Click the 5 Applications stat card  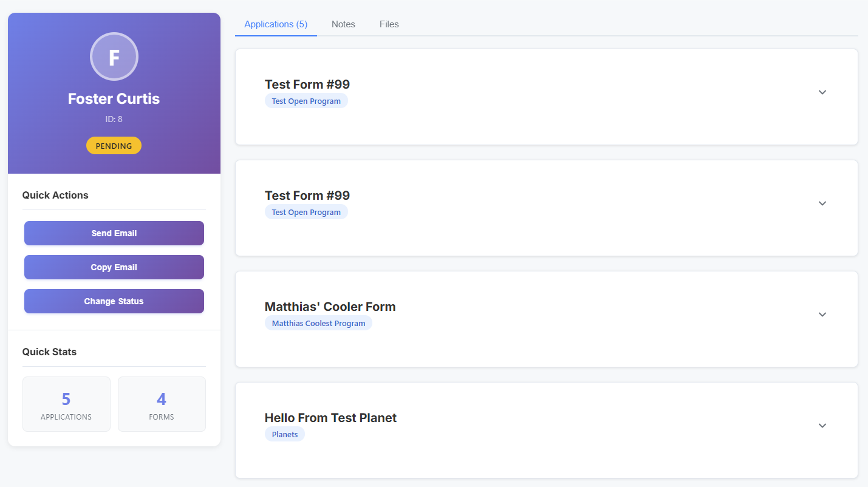(x=66, y=404)
